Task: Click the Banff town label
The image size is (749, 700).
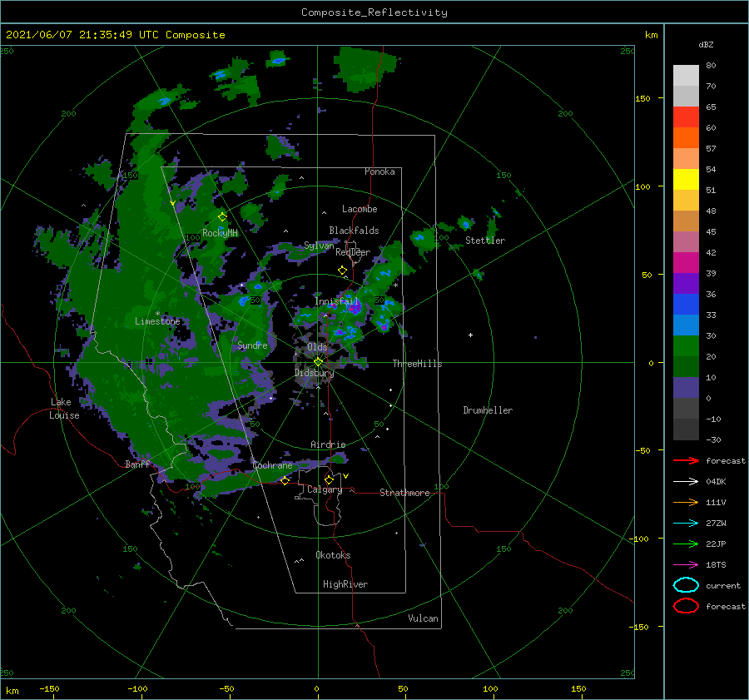Action: pos(137,464)
